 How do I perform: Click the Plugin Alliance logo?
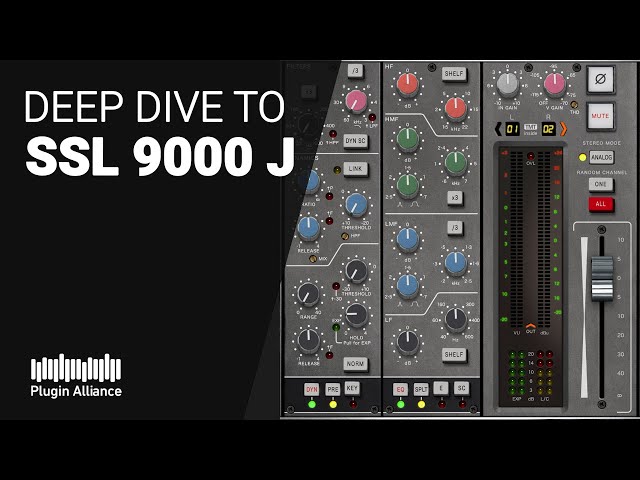click(76, 376)
